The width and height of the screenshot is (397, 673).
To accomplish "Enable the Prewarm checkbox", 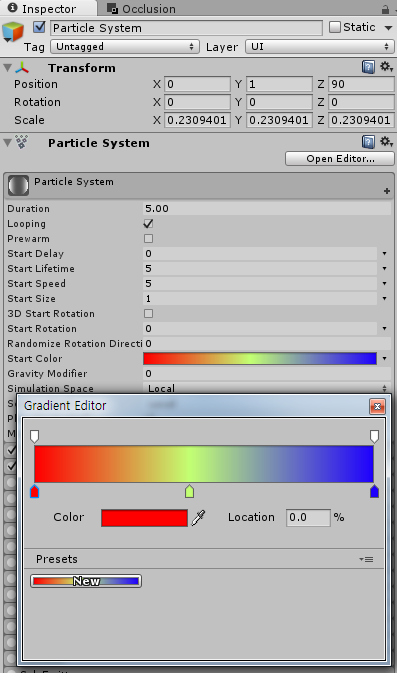I will [x=148, y=239].
